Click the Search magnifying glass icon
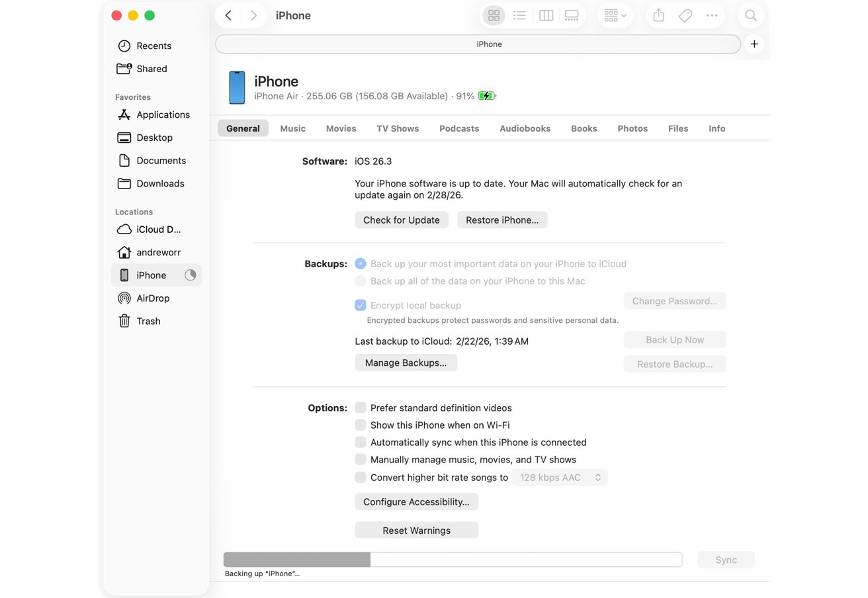The image size is (868, 598). (x=751, y=16)
